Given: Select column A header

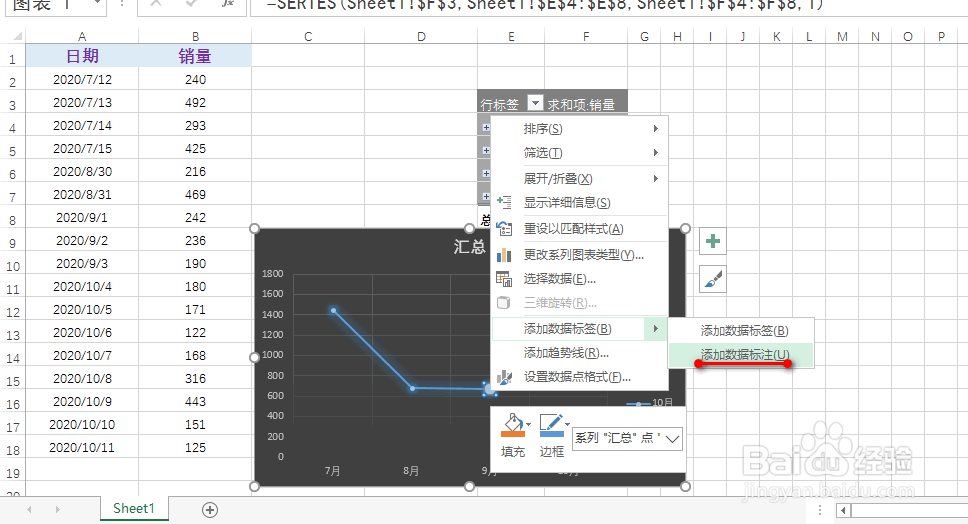Looking at the screenshot, I should (81, 36).
